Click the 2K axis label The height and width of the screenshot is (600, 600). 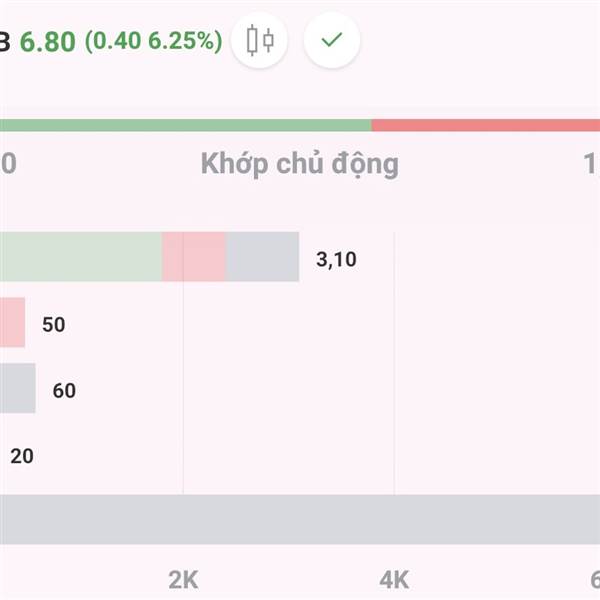point(183,580)
